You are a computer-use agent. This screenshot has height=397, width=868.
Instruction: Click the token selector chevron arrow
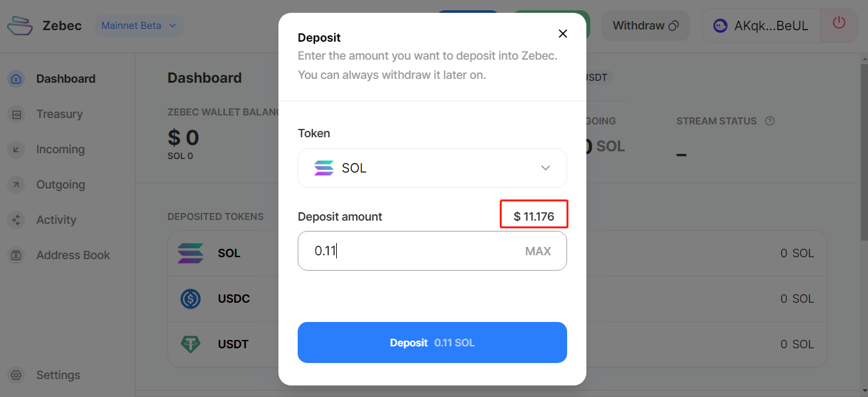tap(545, 168)
